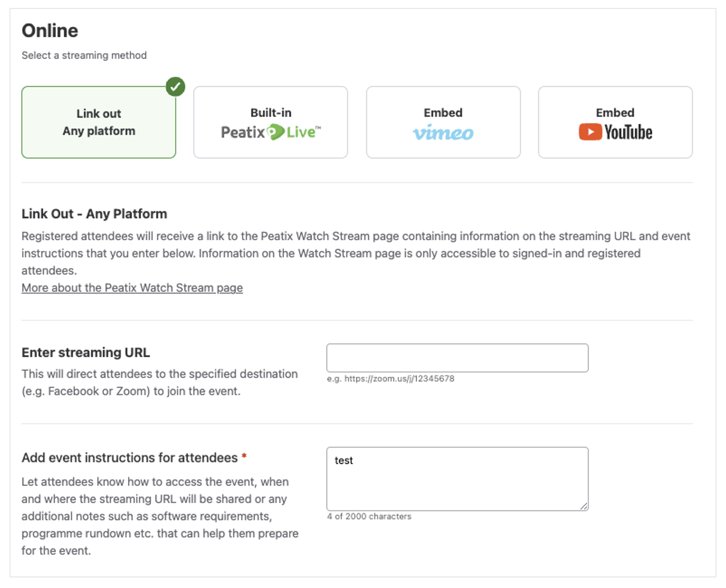Select the Link out Any platform option
The height and width of the screenshot is (588, 726).
click(99, 122)
